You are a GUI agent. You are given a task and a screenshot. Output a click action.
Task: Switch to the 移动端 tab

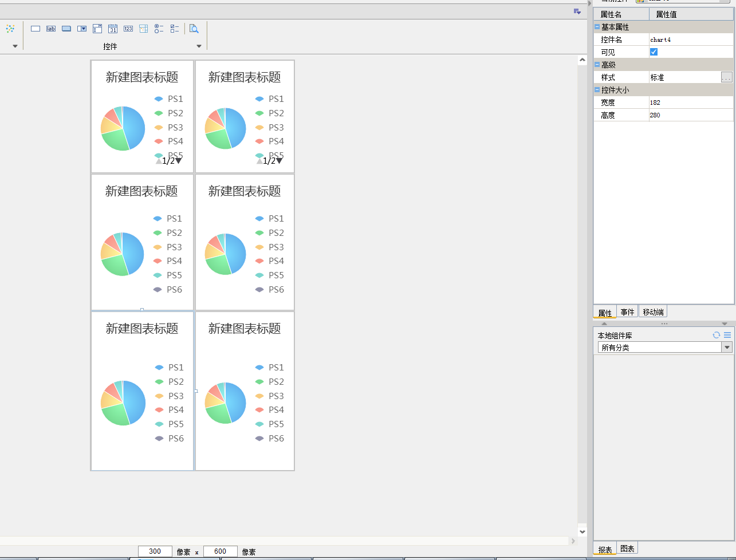pos(653,312)
